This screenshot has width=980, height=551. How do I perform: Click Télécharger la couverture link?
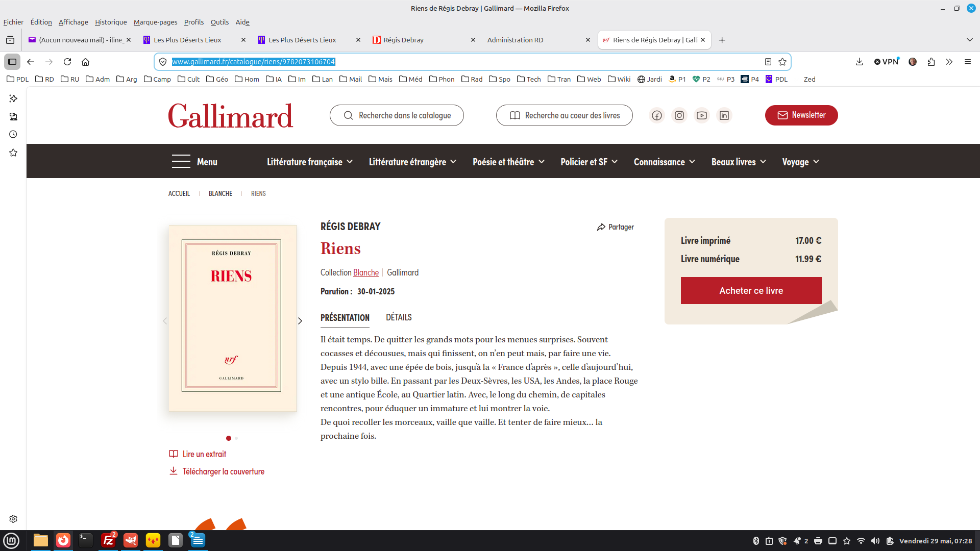click(x=217, y=471)
